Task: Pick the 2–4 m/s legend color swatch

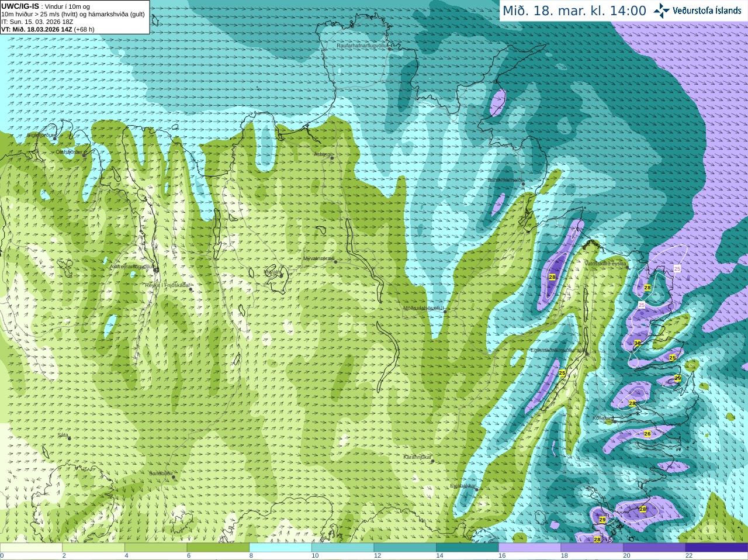Action: (x=93, y=548)
